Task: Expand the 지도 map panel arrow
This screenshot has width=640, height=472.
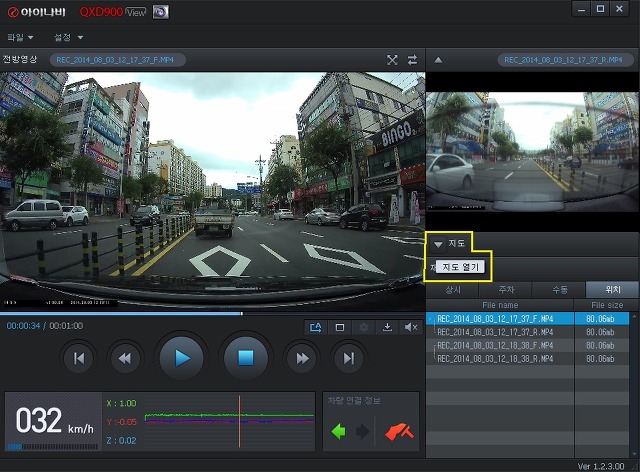Action: pos(438,244)
